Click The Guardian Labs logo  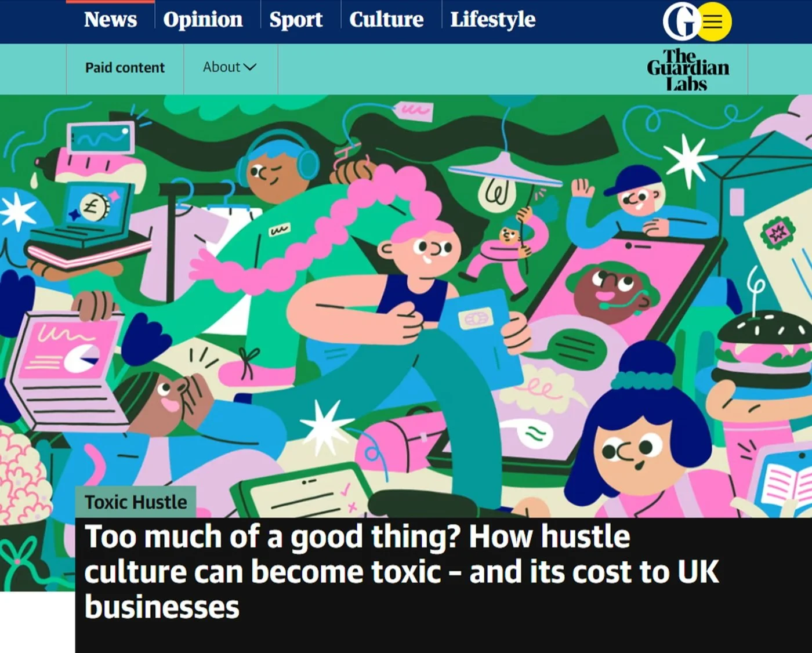click(688, 70)
